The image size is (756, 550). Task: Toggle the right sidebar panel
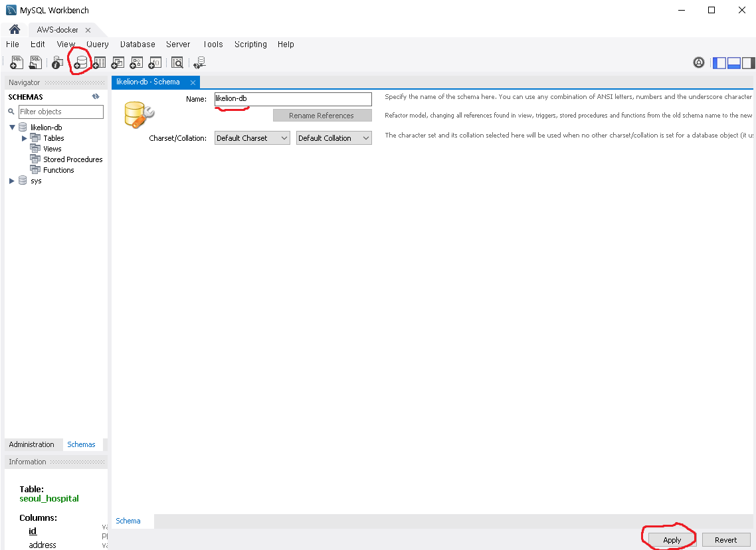(x=748, y=62)
